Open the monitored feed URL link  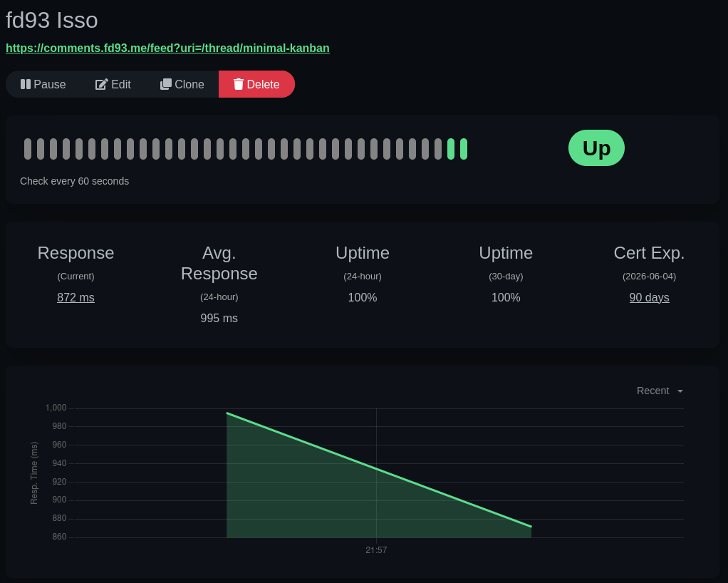click(x=167, y=48)
